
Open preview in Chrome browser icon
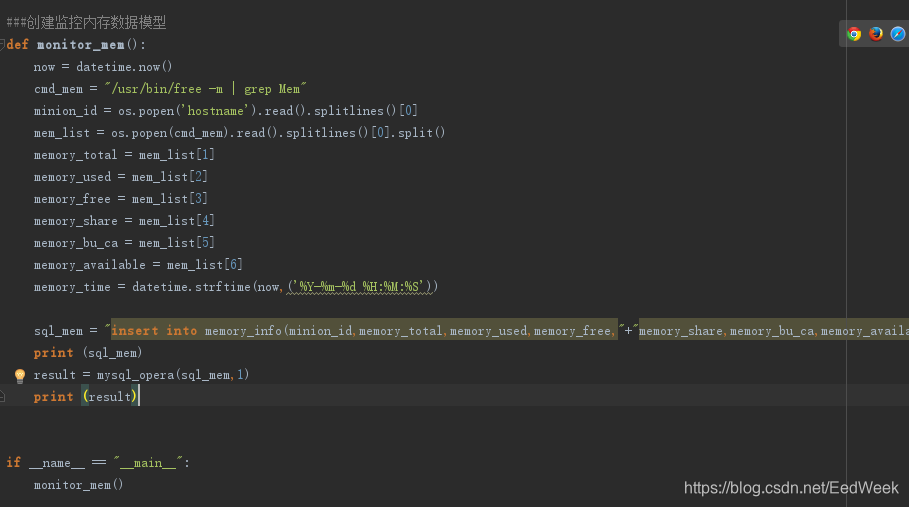click(x=854, y=34)
